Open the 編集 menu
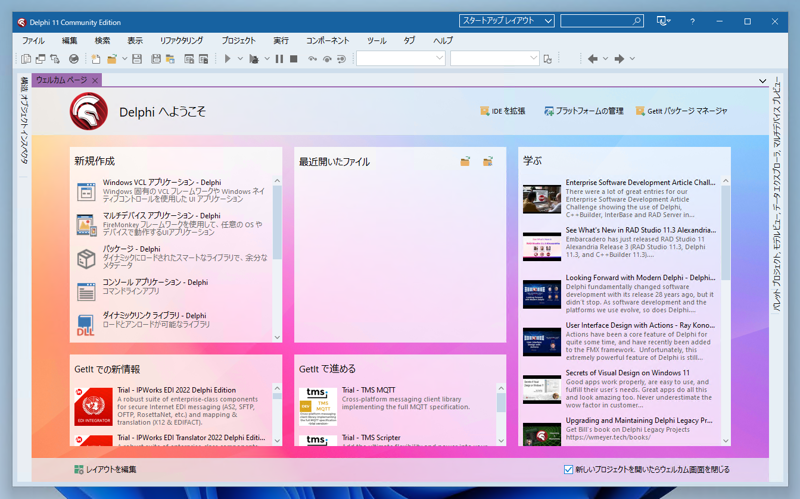Screen dimensions: 800x499 [69, 41]
